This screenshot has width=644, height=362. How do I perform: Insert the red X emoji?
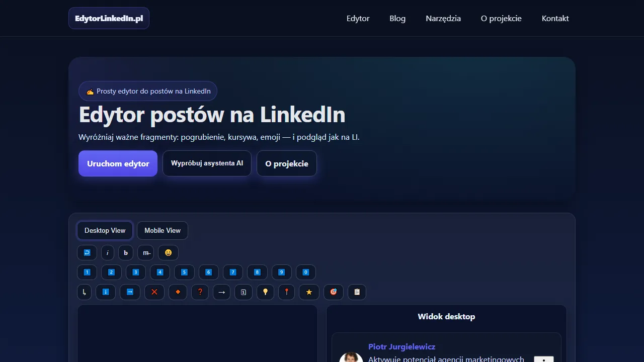[154, 292]
